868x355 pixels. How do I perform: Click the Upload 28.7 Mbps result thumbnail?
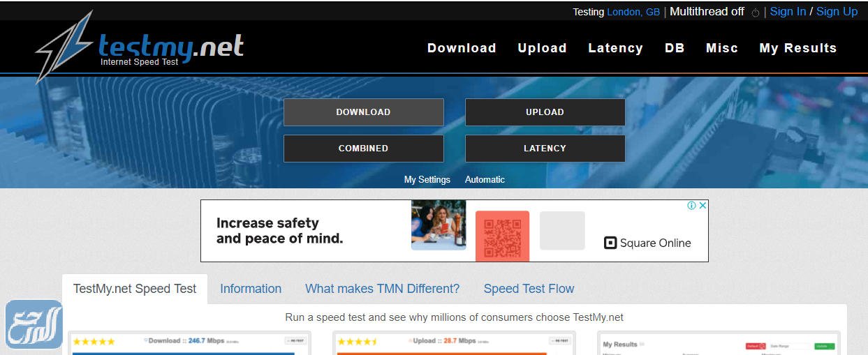[x=454, y=343]
